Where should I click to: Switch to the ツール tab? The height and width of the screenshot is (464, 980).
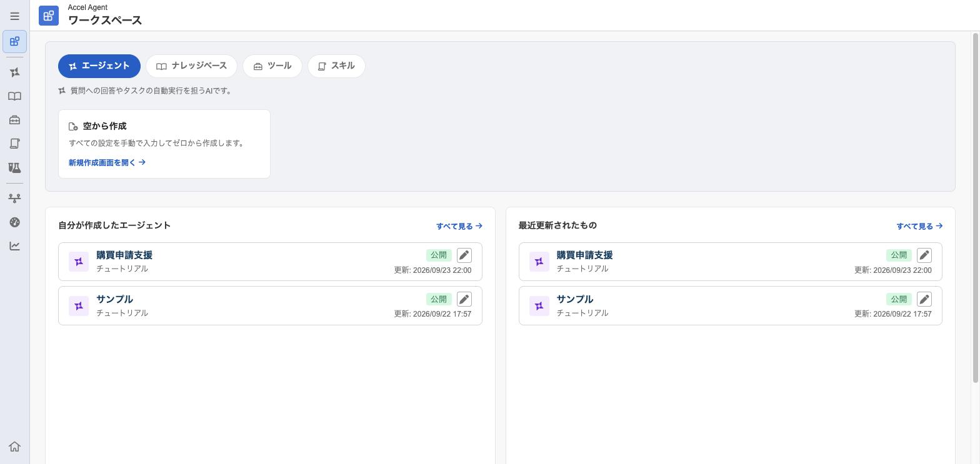coord(272,66)
